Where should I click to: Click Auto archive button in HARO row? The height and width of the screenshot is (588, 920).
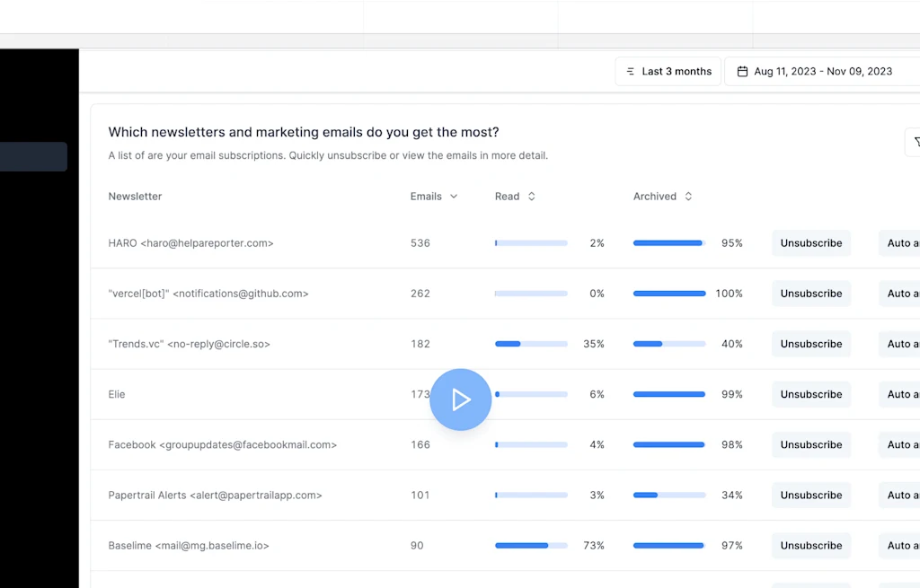899,242
